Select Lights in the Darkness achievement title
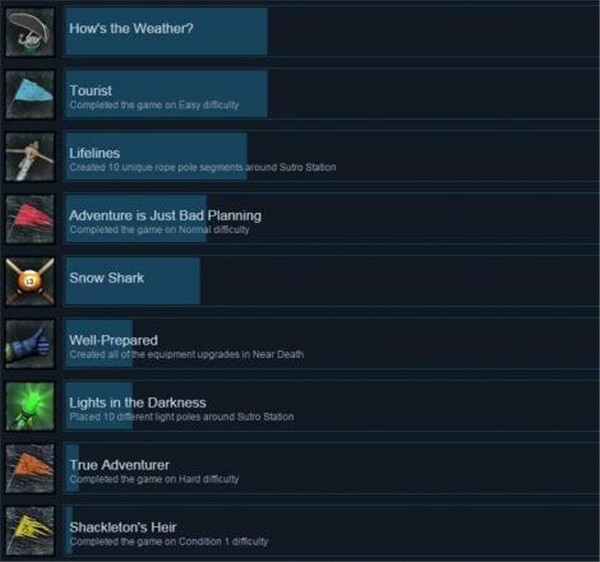This screenshot has width=600, height=562. pyautogui.click(x=137, y=402)
